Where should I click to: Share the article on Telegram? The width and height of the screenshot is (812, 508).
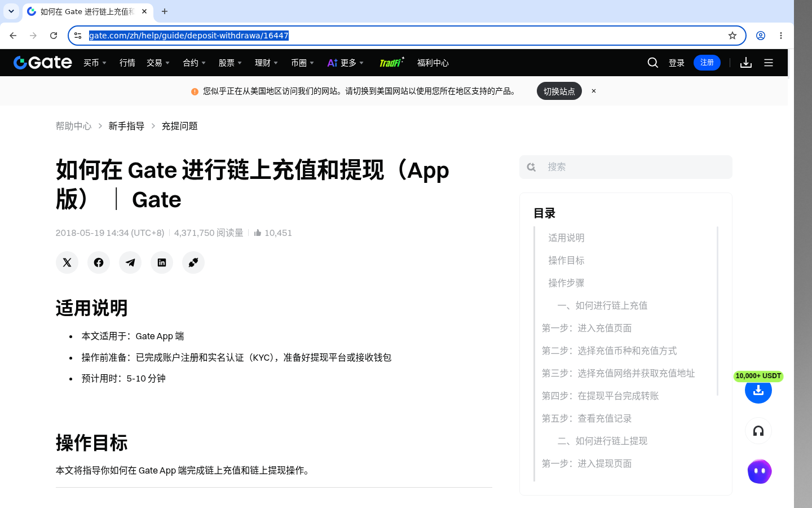(130, 262)
